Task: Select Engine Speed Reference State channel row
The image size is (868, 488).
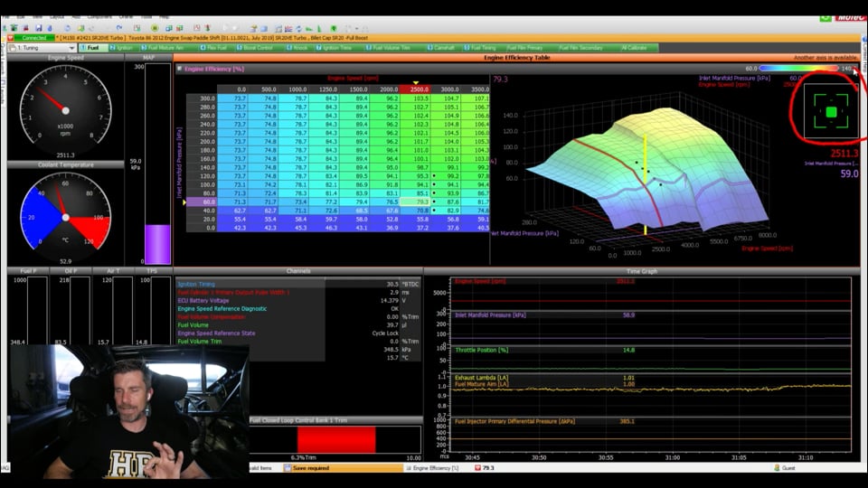Action: click(297, 333)
